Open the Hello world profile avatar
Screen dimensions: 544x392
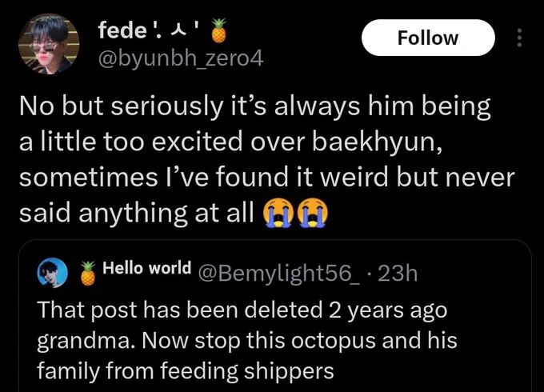52,273
